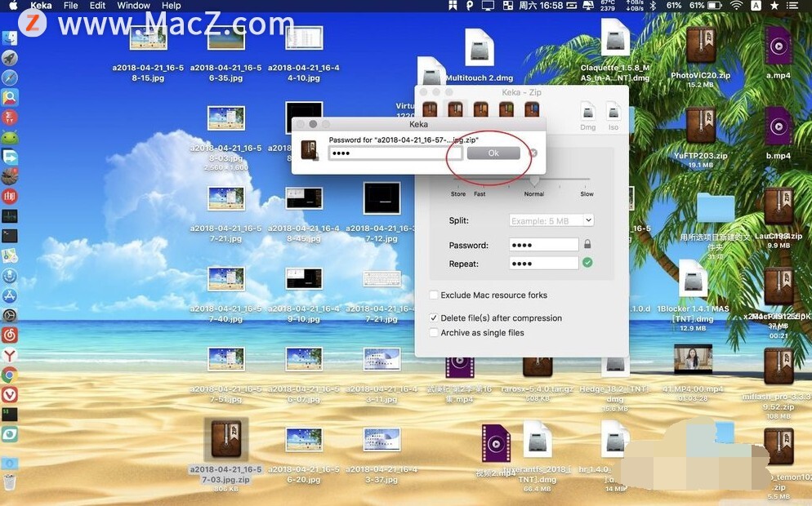
Task: Select a2018-04-21_16-58-15.jpg thumbnail
Action: 148,38
